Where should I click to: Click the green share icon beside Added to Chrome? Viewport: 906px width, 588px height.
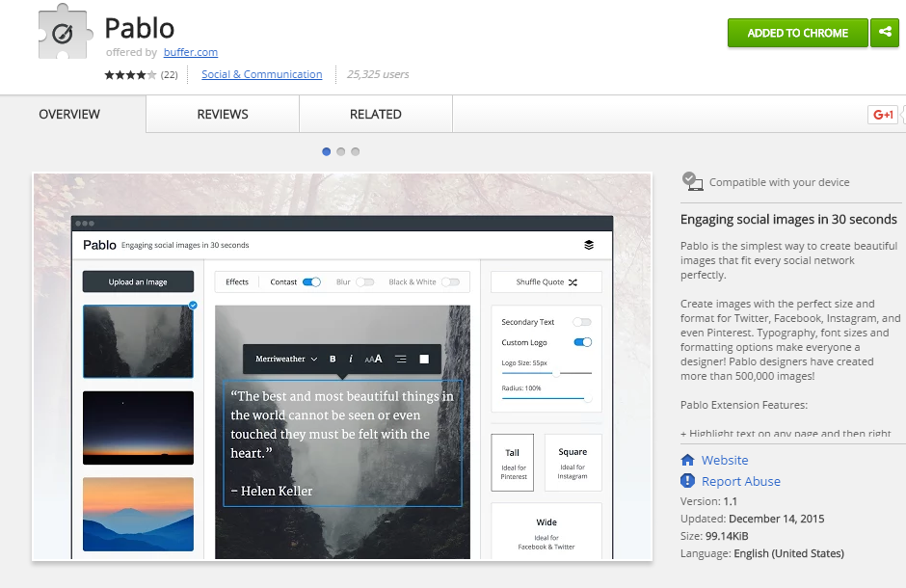pyautogui.click(x=885, y=32)
